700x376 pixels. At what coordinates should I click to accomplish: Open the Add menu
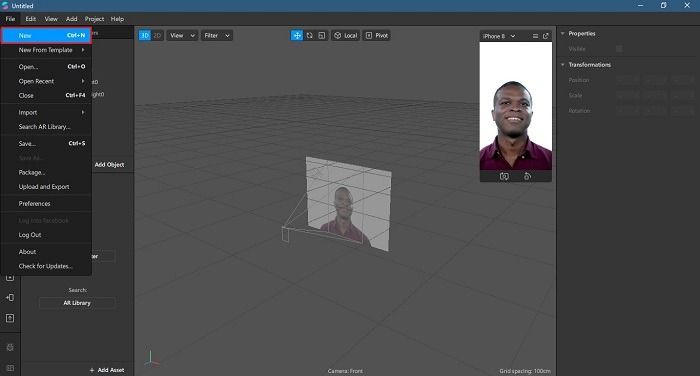pyautogui.click(x=71, y=19)
